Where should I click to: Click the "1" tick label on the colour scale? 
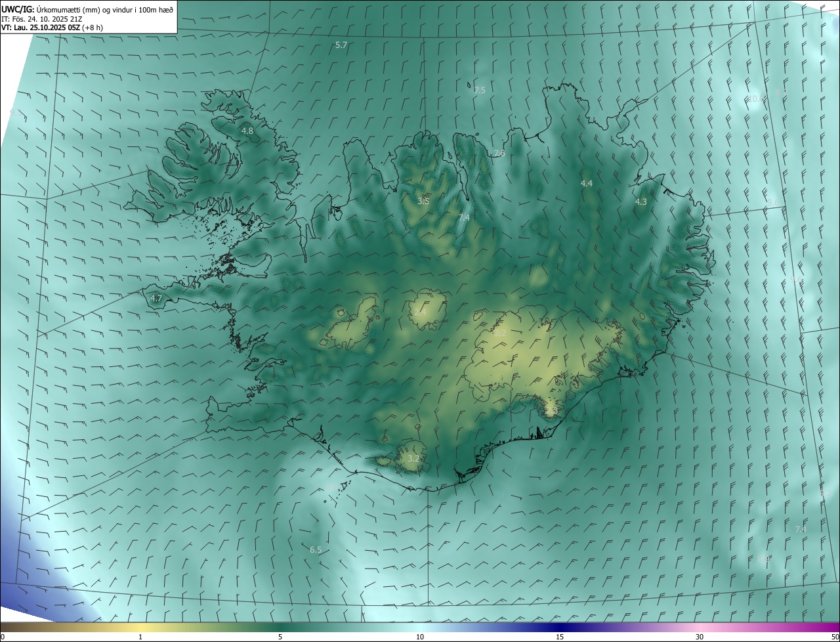[140, 637]
